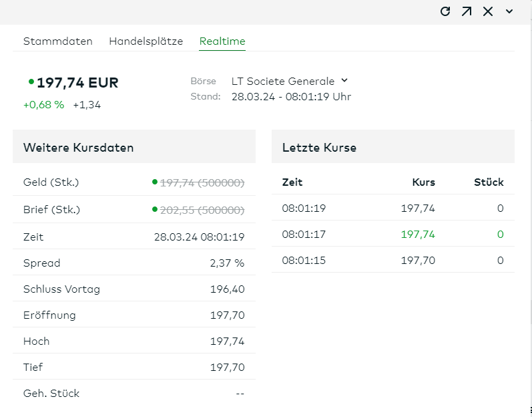Click the Stück column header

point(489,182)
